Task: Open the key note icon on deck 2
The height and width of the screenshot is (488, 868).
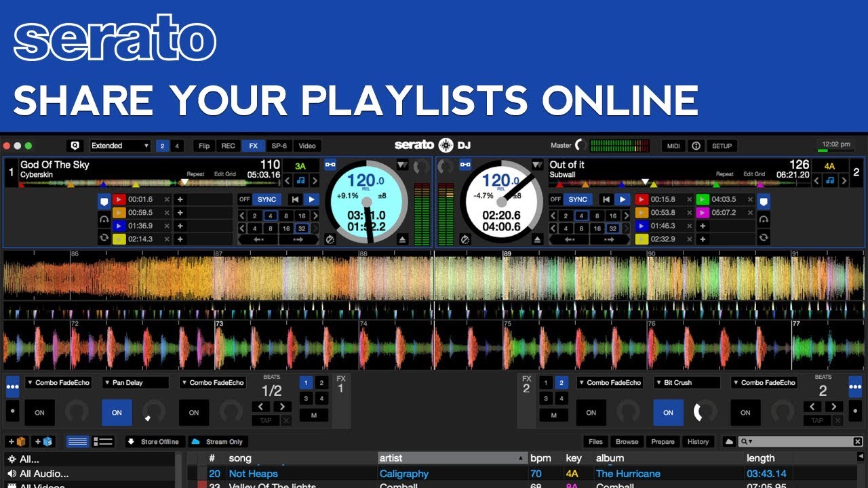Action: click(x=830, y=180)
